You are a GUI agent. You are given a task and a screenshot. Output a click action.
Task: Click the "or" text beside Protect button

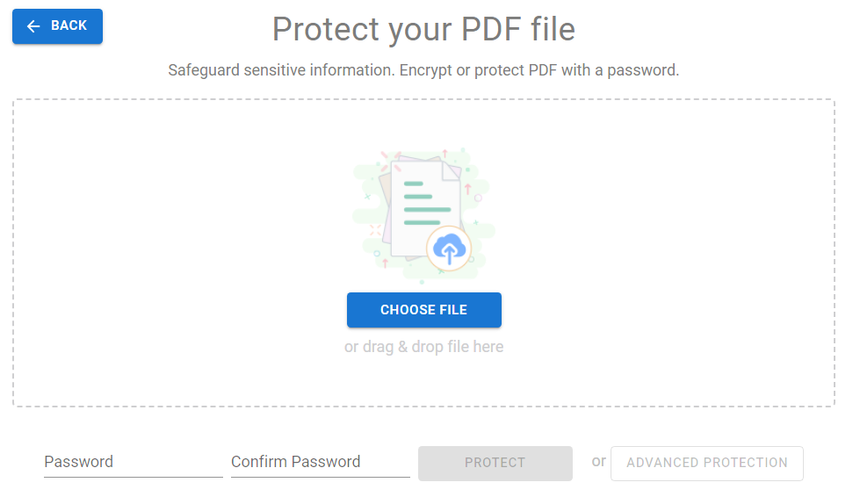pyautogui.click(x=598, y=461)
